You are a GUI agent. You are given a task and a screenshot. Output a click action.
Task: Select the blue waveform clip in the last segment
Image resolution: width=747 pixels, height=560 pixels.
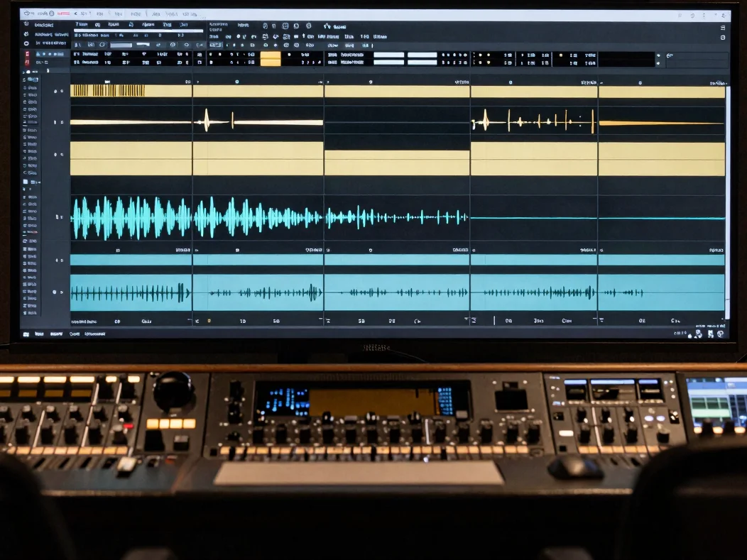(x=662, y=292)
